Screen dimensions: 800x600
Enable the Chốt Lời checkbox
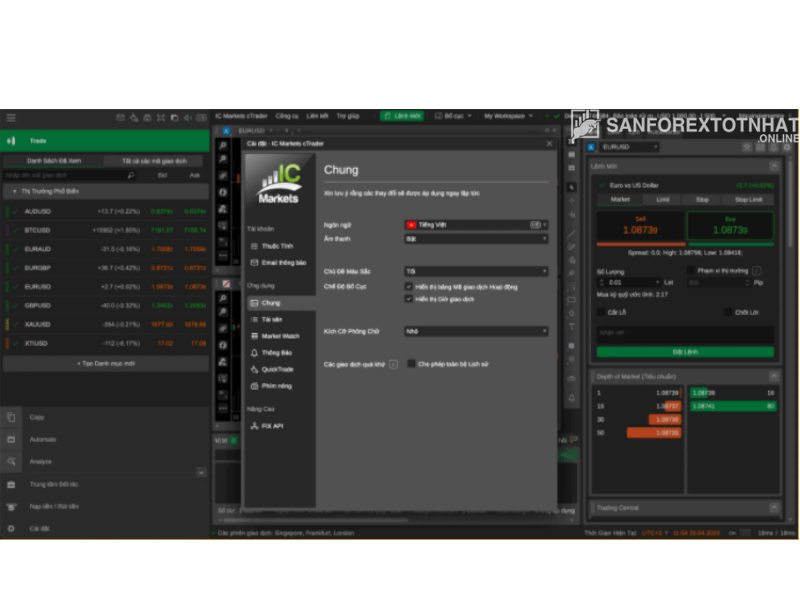coord(729,312)
